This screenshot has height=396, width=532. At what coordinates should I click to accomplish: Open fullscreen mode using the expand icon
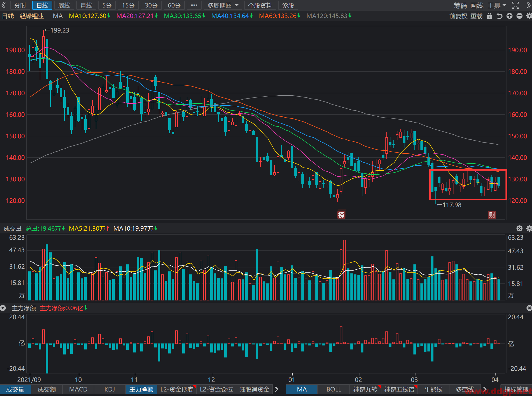coord(515,5)
